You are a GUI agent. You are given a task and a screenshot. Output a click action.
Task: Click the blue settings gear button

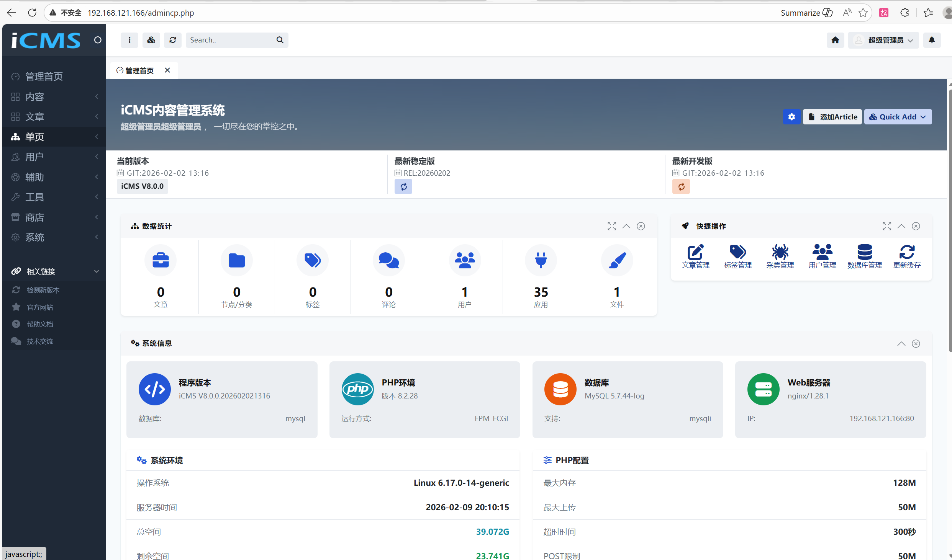[x=791, y=117]
